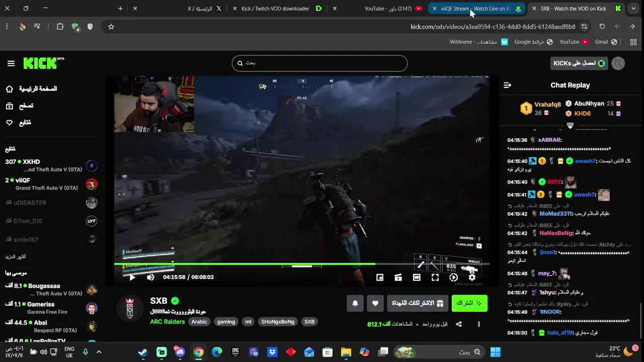
Task: Open XKHD channel in sidebar
Action: tap(50, 165)
